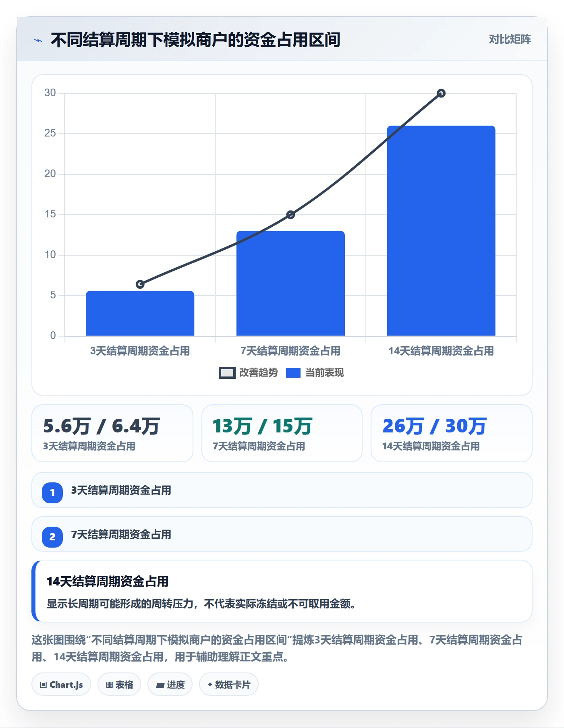Viewport: 564px width, 728px height.
Task: Click the trend line point at value 30
Action: coord(441,93)
